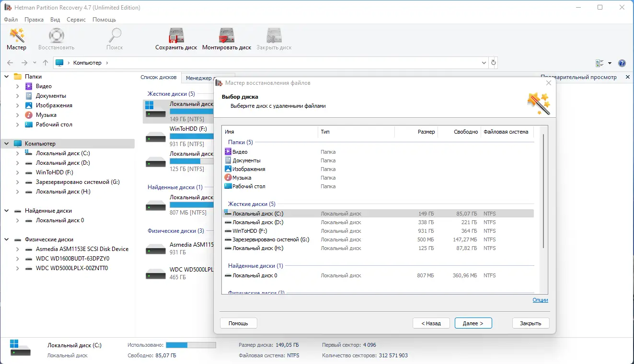The width and height of the screenshot is (634, 364).
Task: Collapse the Папки tree group
Action: click(7, 77)
